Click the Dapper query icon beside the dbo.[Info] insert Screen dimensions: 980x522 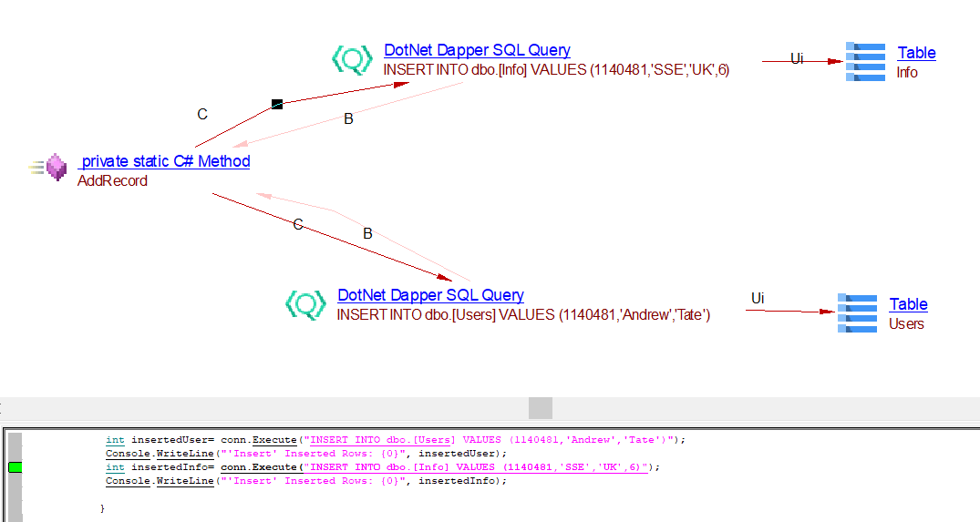(351, 60)
